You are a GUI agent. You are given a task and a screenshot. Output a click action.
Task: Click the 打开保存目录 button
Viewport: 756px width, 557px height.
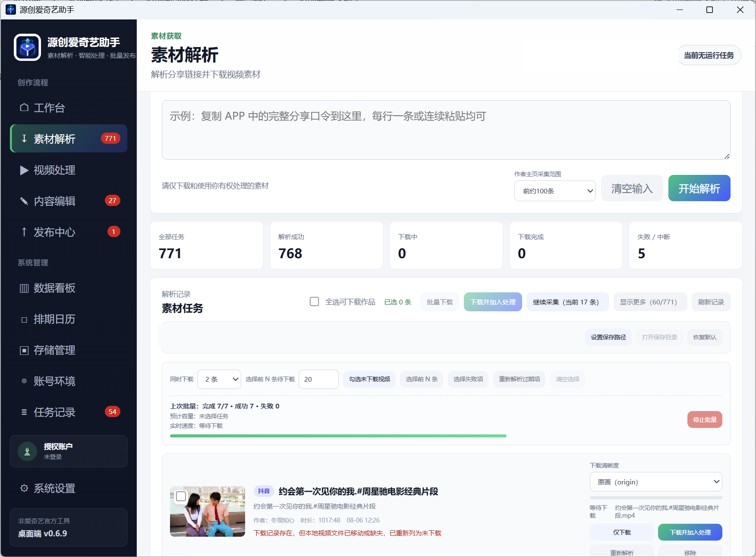659,337
